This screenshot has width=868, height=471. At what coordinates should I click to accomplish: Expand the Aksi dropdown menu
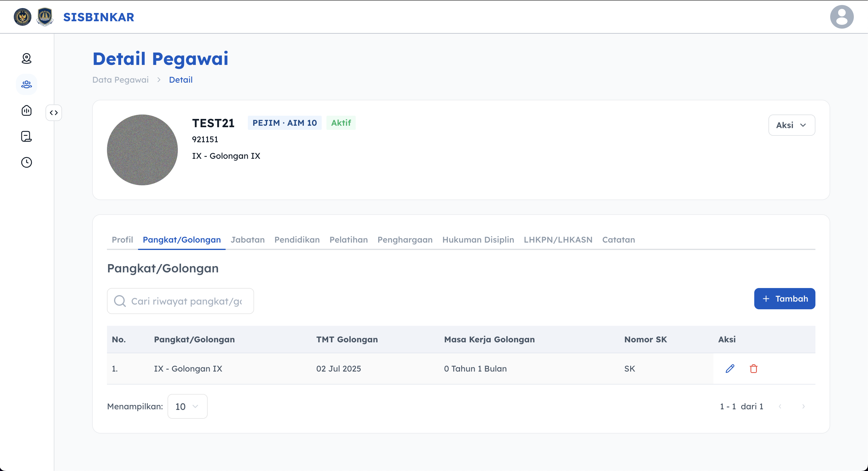791,125
